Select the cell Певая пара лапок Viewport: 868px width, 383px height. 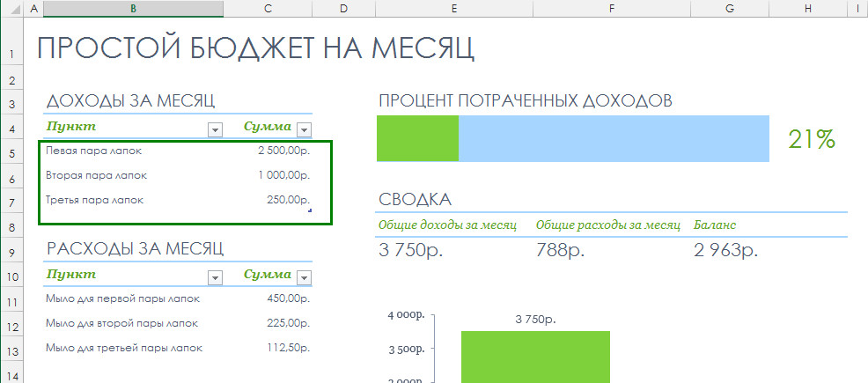click(x=134, y=151)
